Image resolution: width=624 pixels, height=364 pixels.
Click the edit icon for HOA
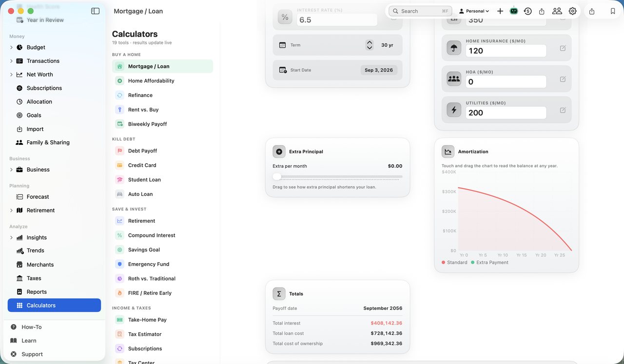coord(563,79)
